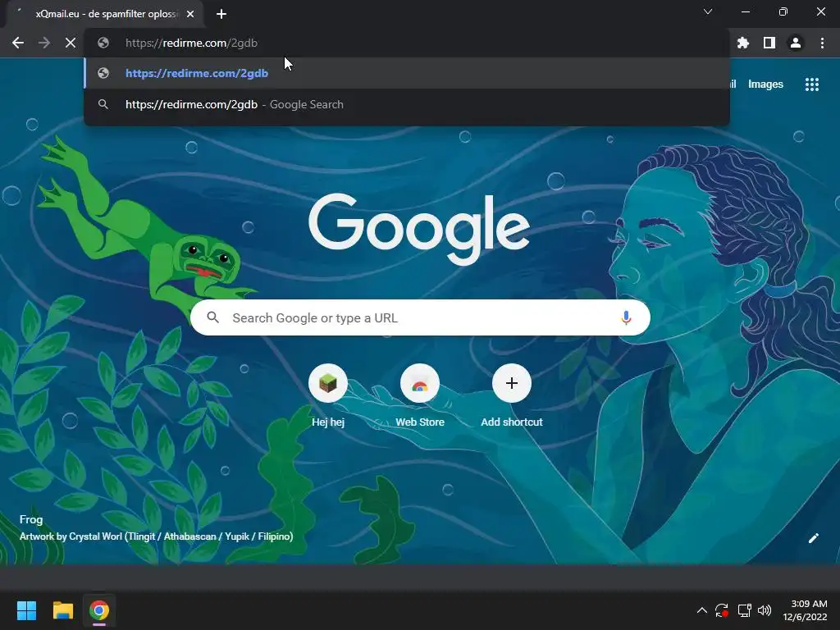This screenshot has width=840, height=630.
Task: Click the forward navigation arrow
Action: coord(44,43)
